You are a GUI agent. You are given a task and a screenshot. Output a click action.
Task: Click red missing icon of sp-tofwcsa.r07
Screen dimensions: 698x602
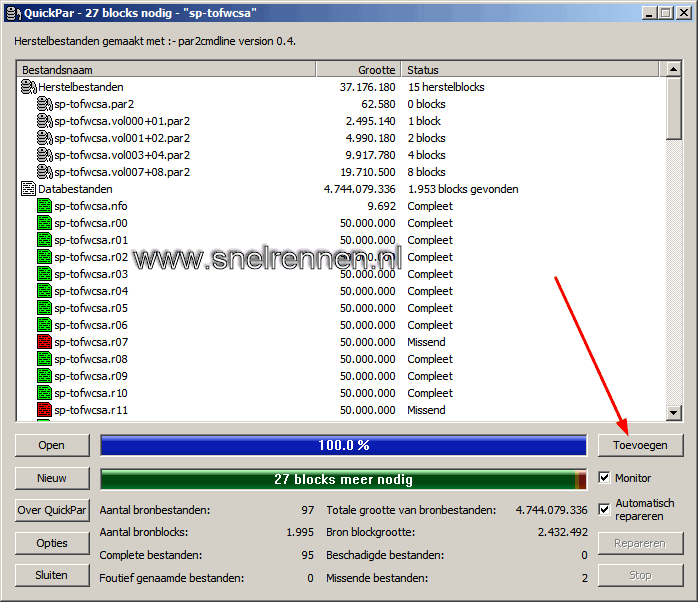click(45, 342)
